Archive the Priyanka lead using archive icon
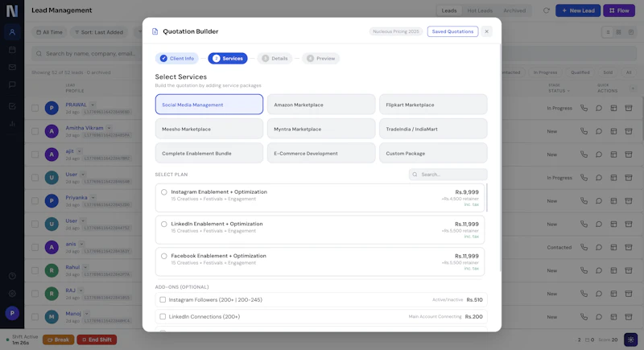 click(x=629, y=200)
